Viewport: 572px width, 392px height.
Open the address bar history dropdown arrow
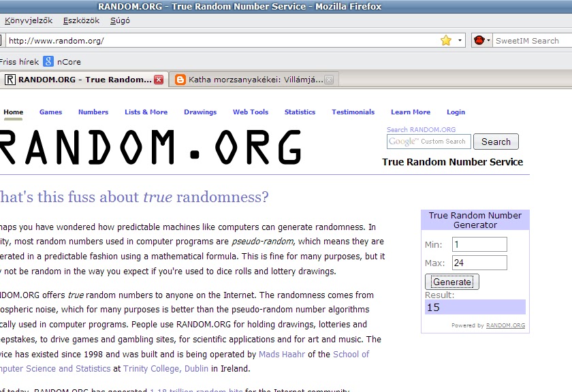460,40
